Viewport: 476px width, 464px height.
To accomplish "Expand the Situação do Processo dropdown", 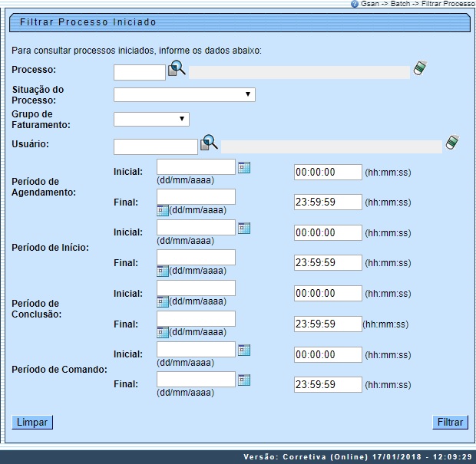I will tap(184, 94).
